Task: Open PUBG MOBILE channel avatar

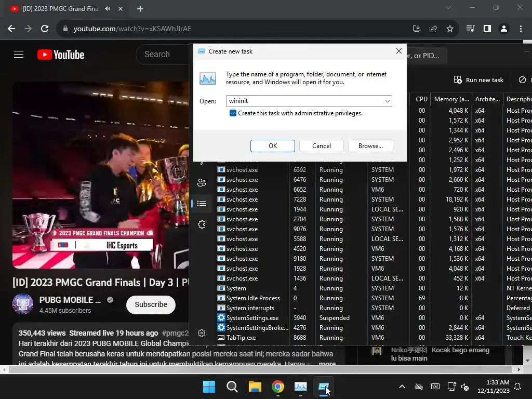Action: pyautogui.click(x=23, y=304)
